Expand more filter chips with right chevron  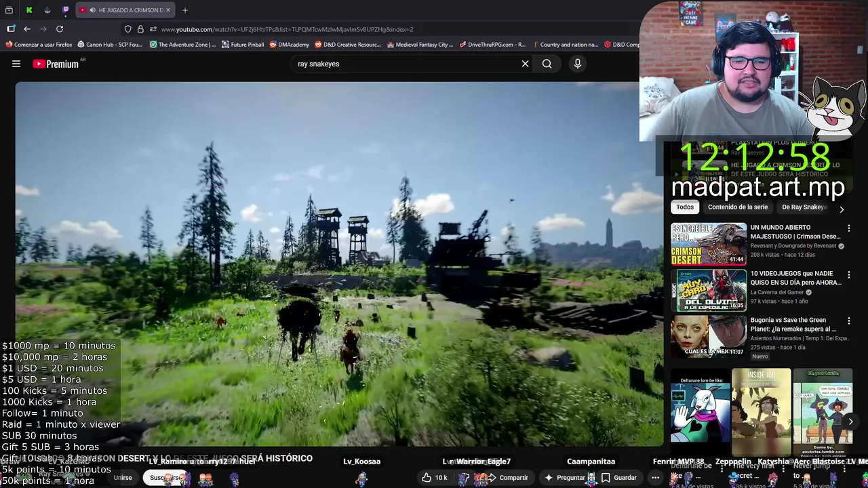point(842,209)
